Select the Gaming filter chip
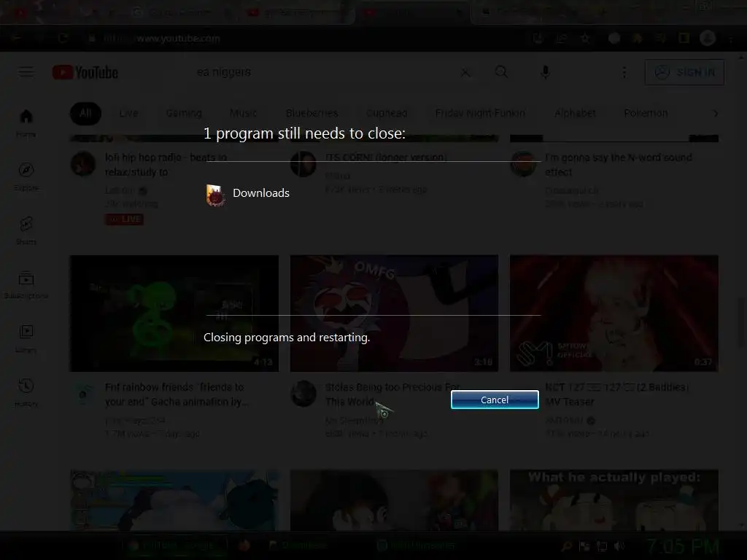Screen dimensions: 747x560 click(184, 113)
